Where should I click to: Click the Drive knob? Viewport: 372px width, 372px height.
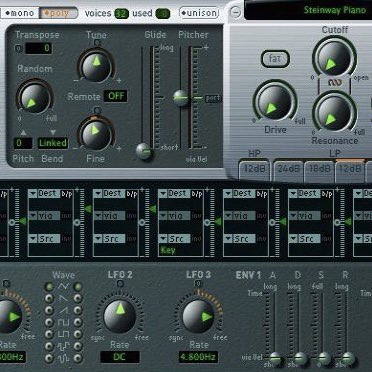click(x=275, y=101)
